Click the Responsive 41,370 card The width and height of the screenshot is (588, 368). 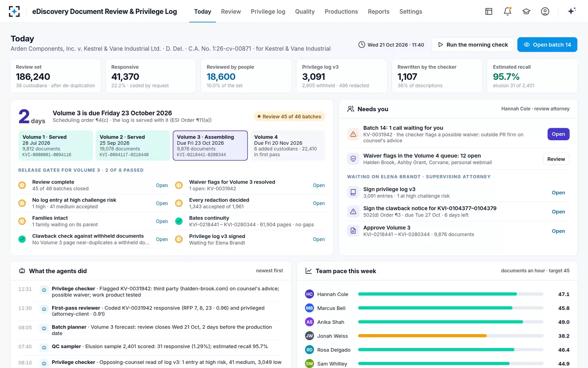coord(151,76)
